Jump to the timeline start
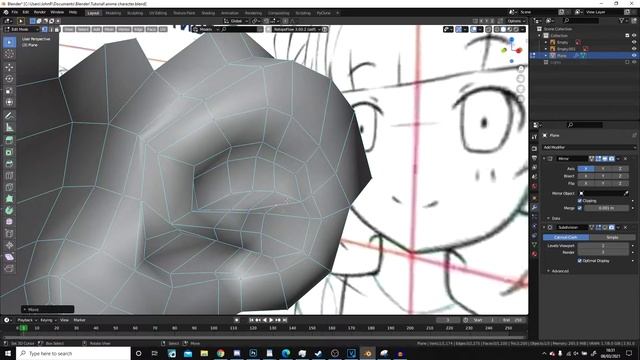Viewport: 640px width, 360px height. click(x=251, y=320)
